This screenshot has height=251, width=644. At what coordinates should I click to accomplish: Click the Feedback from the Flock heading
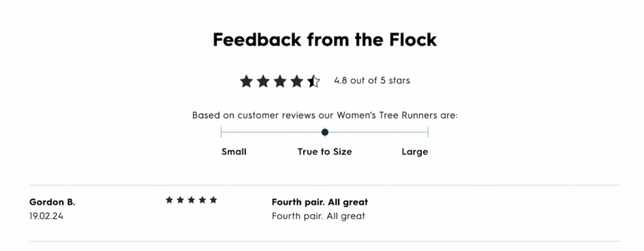point(325,40)
